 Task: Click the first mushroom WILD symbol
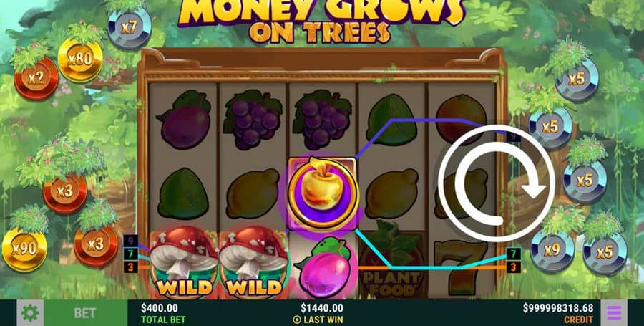click(x=184, y=262)
